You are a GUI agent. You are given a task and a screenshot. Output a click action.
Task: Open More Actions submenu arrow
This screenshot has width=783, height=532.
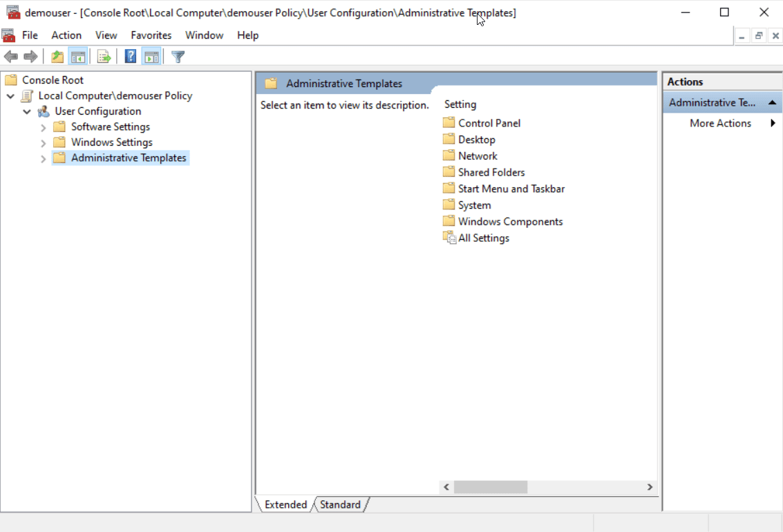[773, 123]
